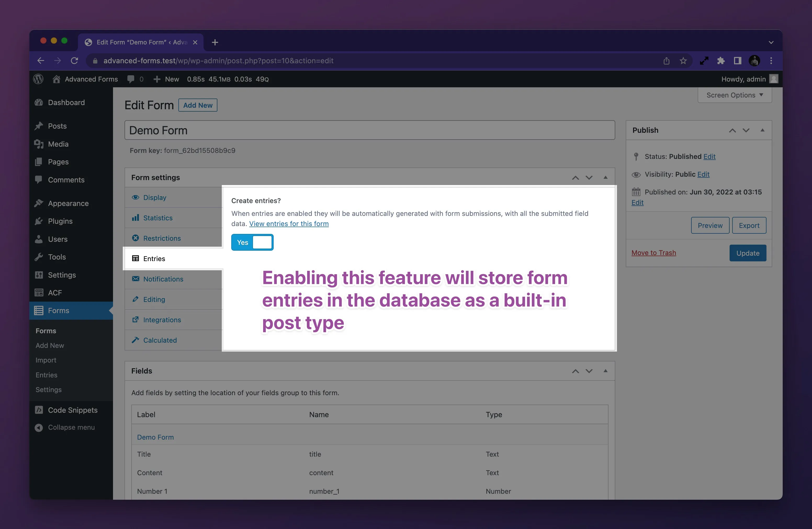Click the site lock icon in address bar
The width and height of the screenshot is (812, 529).
[95, 61]
